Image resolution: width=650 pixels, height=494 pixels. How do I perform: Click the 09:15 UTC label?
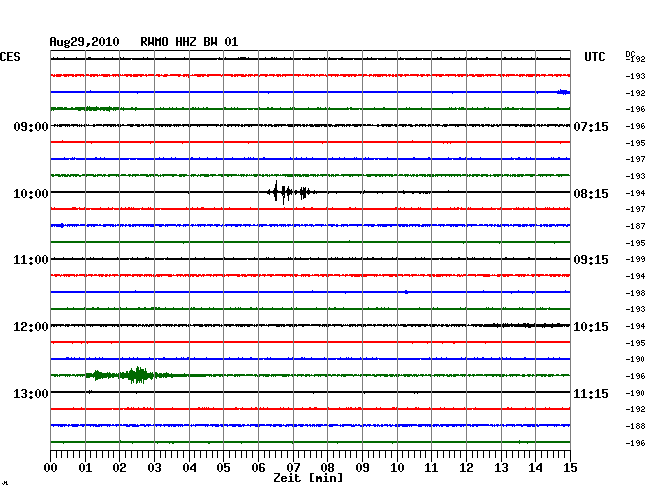(x=591, y=260)
